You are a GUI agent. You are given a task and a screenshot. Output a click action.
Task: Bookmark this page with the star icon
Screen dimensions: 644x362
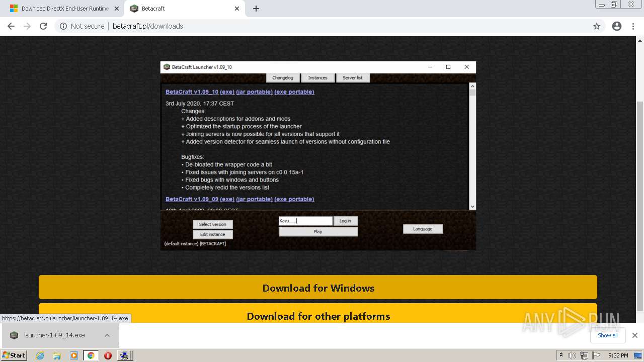point(597,26)
